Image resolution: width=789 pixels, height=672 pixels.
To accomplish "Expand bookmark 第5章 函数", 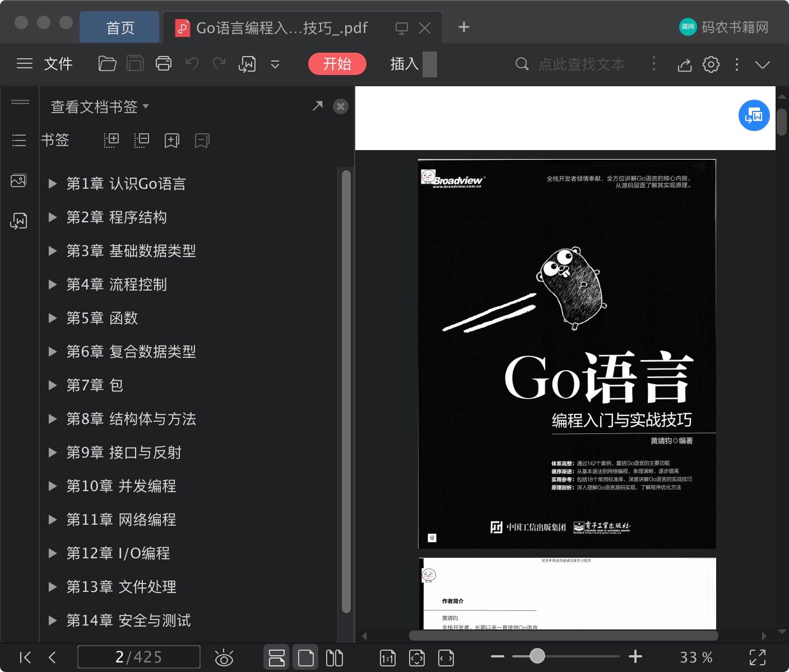I will point(52,318).
